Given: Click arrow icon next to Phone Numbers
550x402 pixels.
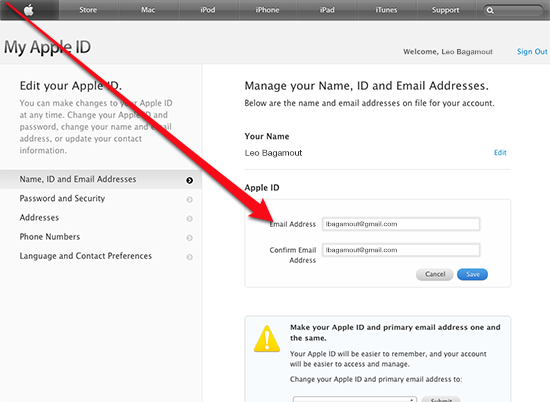Looking at the screenshot, I should [x=189, y=238].
